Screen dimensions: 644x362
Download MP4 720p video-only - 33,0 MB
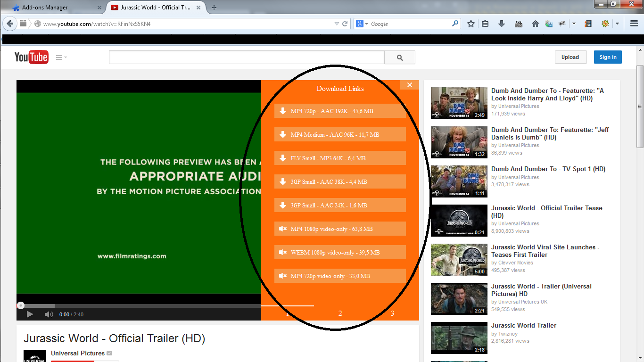pos(340,276)
